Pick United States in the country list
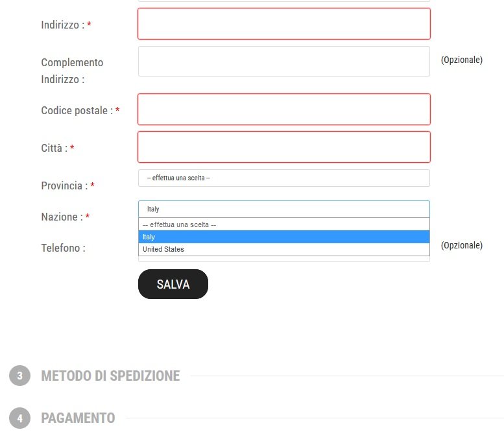 click(x=284, y=249)
